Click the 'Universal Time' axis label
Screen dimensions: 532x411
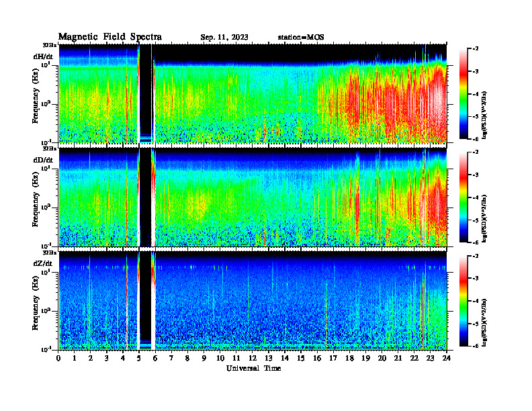click(x=253, y=368)
